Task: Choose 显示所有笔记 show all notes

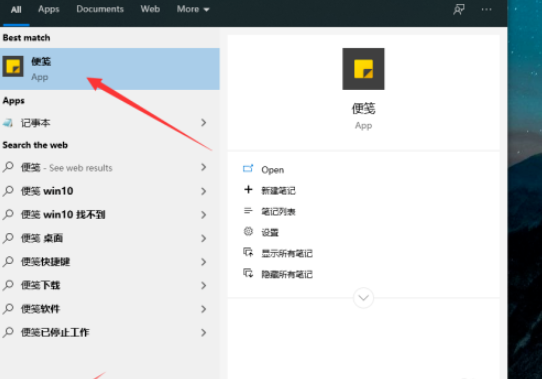Action: (x=287, y=253)
